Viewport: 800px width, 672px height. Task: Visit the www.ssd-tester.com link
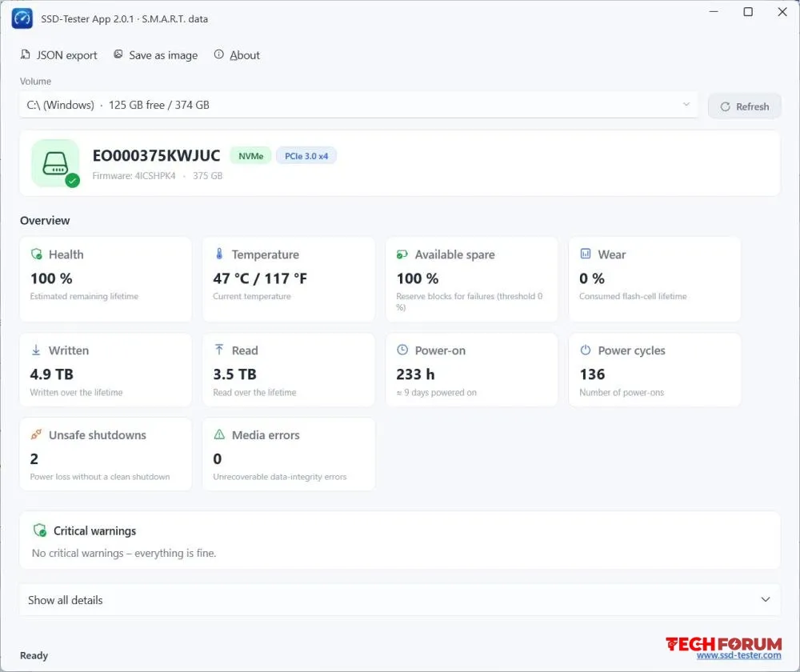pyautogui.click(x=738, y=655)
